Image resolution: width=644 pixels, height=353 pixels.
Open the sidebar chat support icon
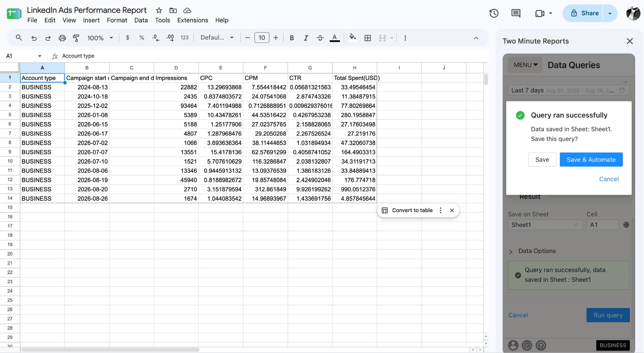point(527,345)
